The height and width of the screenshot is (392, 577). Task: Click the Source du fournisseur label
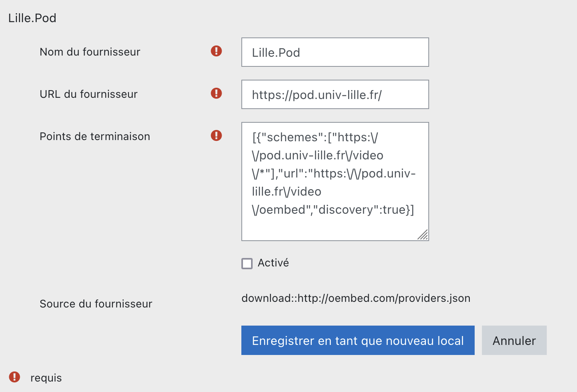coord(96,304)
